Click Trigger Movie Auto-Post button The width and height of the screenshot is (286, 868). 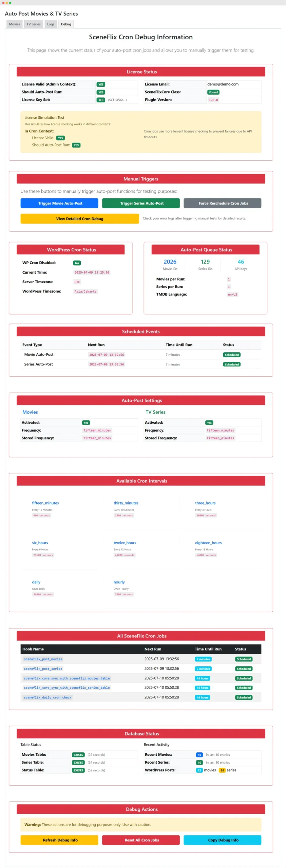point(59,203)
